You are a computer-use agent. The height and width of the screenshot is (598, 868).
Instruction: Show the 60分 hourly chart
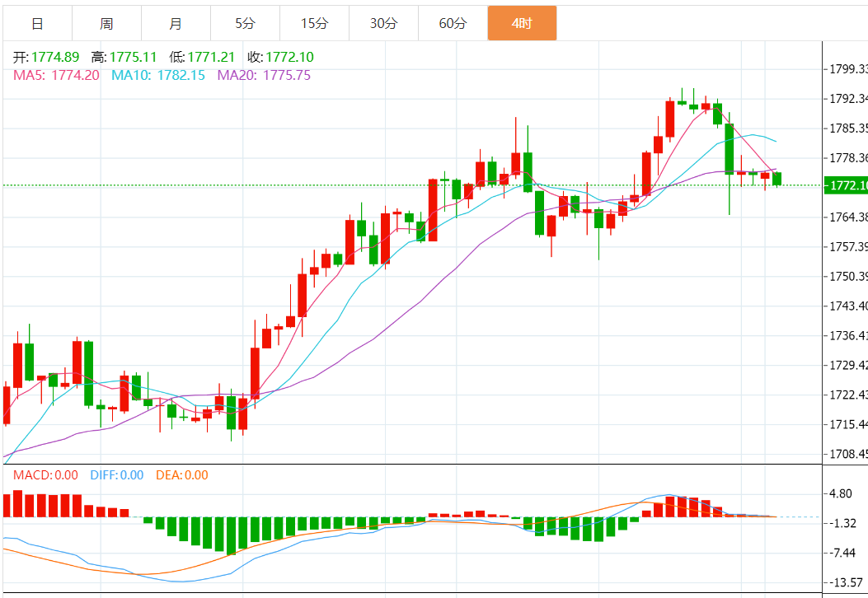point(453,23)
